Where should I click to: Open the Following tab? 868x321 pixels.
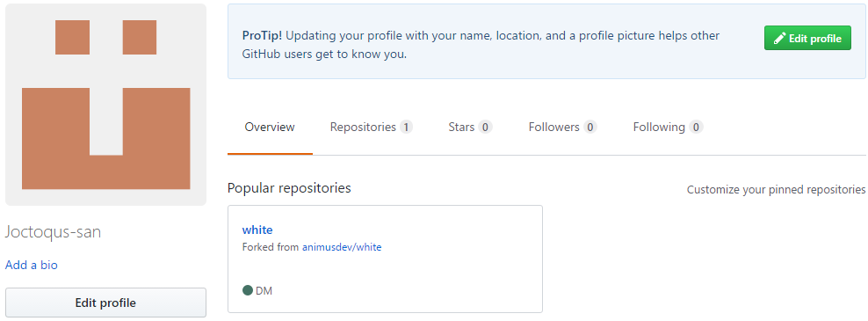(x=668, y=127)
